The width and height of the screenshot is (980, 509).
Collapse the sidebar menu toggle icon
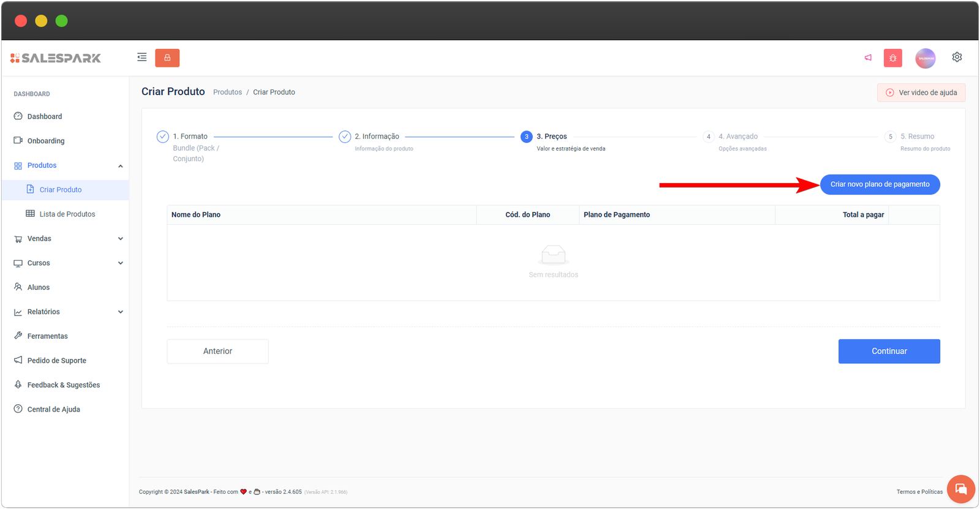141,58
